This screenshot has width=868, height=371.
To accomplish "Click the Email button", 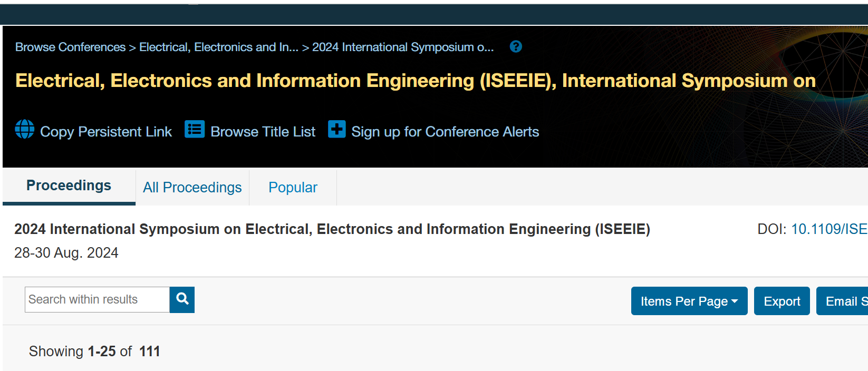I will pyautogui.click(x=844, y=301).
